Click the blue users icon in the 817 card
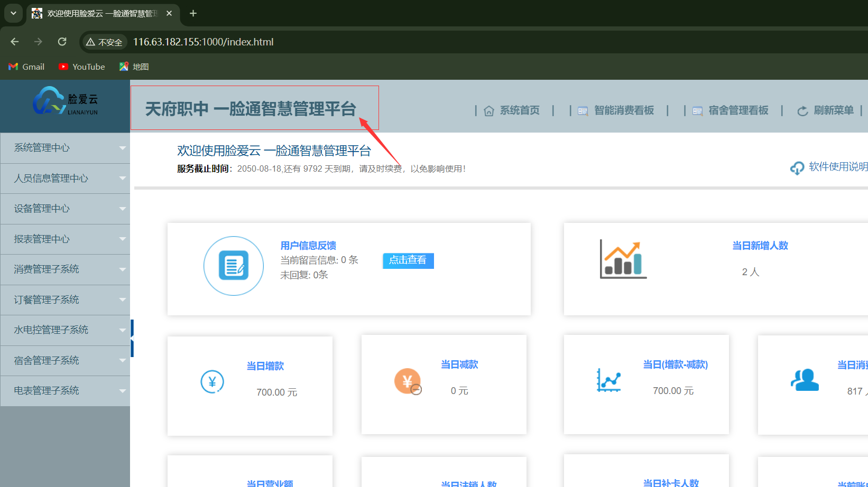The image size is (868, 487). click(805, 379)
